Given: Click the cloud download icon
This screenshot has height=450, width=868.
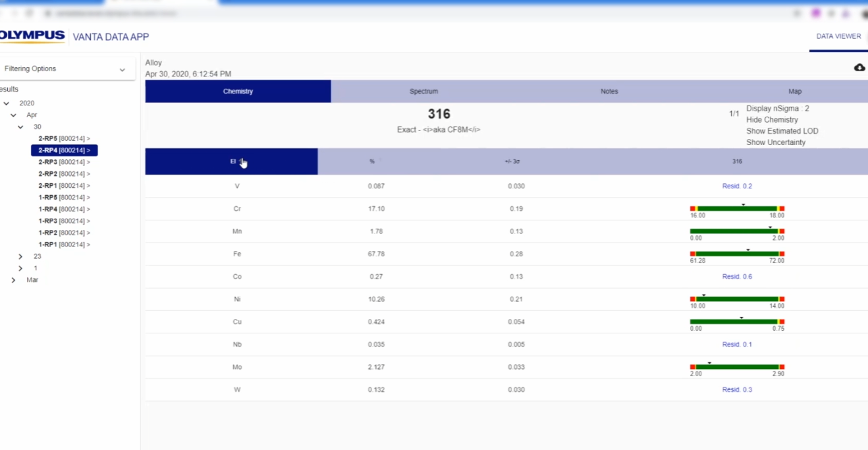Looking at the screenshot, I should 859,68.
